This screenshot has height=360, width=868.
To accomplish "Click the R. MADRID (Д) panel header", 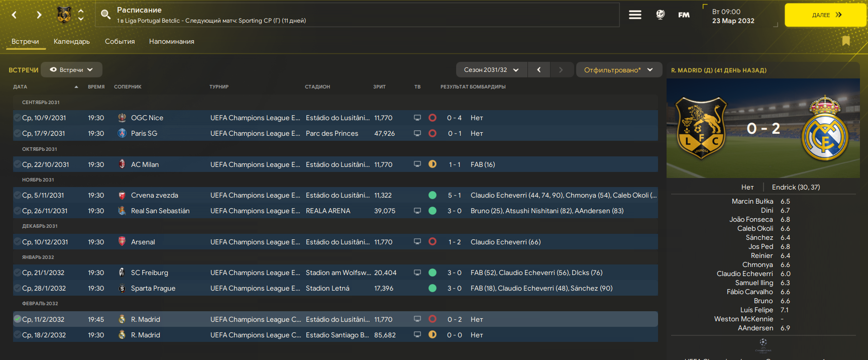I will 718,70.
